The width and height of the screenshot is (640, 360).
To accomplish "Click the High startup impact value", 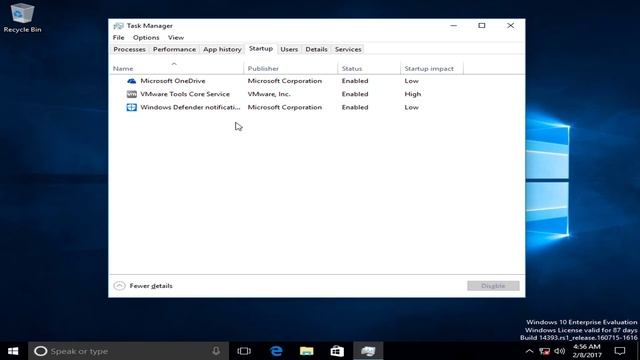I will [413, 94].
